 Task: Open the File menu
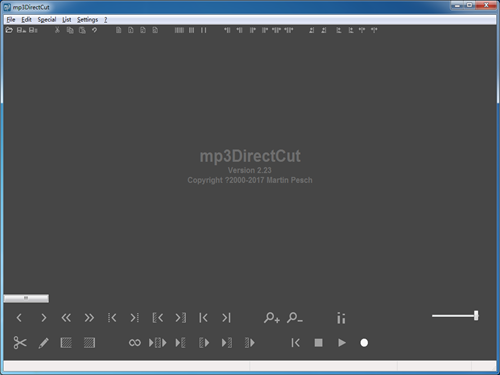[11, 20]
